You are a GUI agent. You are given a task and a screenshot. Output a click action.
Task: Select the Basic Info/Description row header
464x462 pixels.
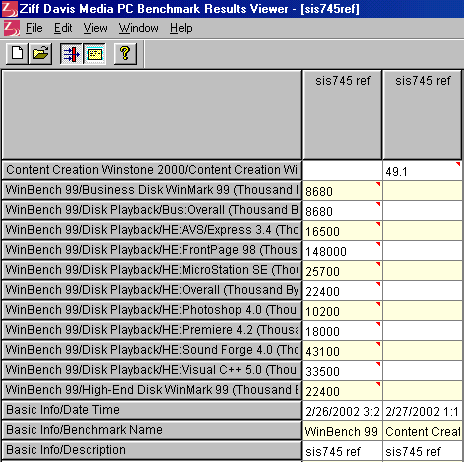[152, 450]
